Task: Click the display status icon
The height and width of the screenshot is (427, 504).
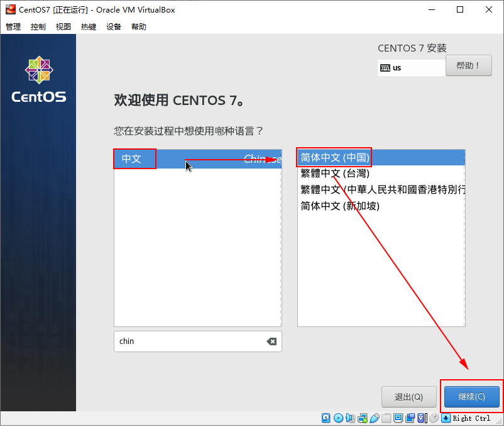Action: click(x=399, y=418)
